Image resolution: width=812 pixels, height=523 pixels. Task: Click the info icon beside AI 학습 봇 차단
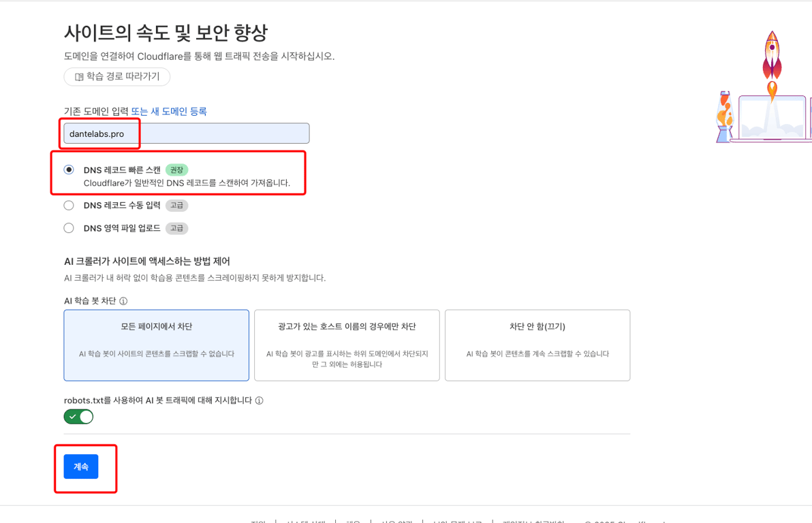coord(123,301)
